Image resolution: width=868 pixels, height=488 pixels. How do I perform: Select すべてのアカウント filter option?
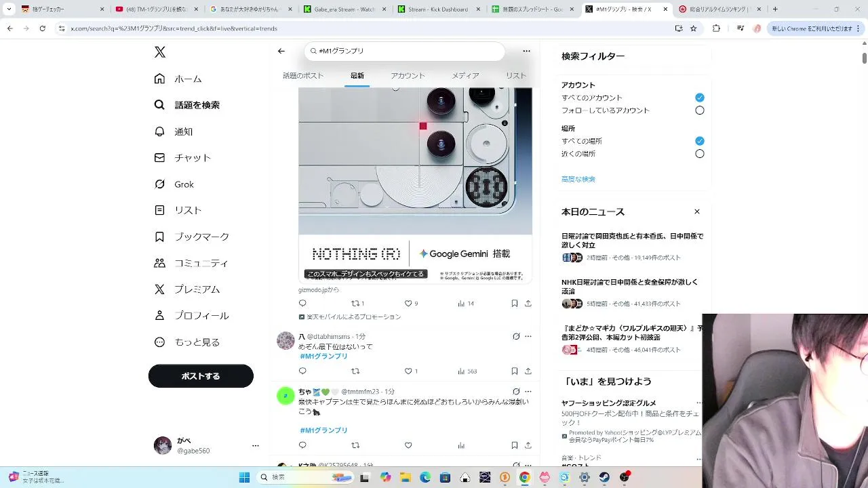[x=700, y=98]
